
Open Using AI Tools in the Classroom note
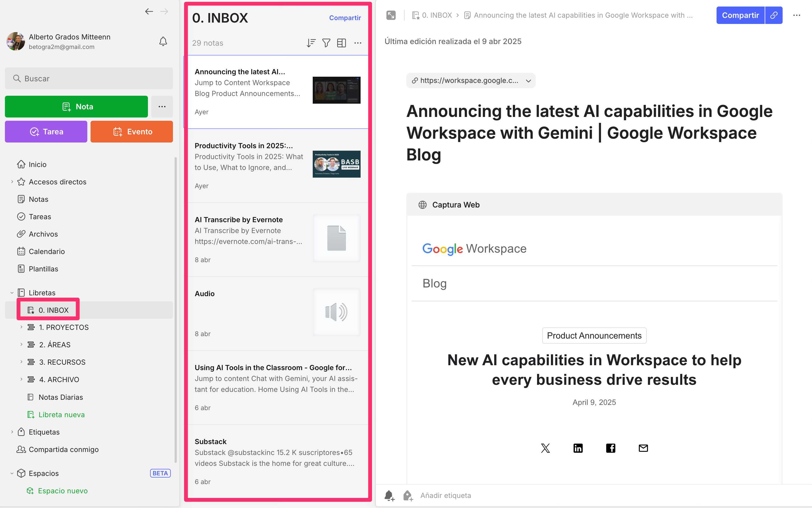[x=278, y=387]
